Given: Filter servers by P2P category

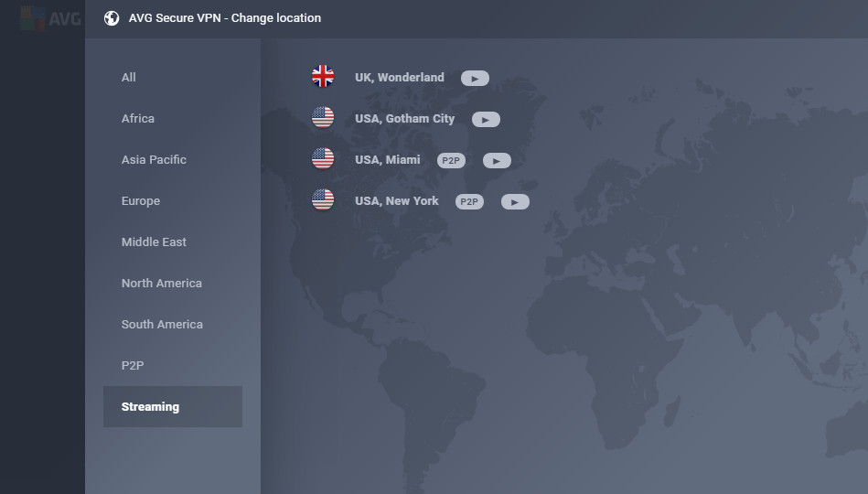Looking at the screenshot, I should click(x=133, y=366).
